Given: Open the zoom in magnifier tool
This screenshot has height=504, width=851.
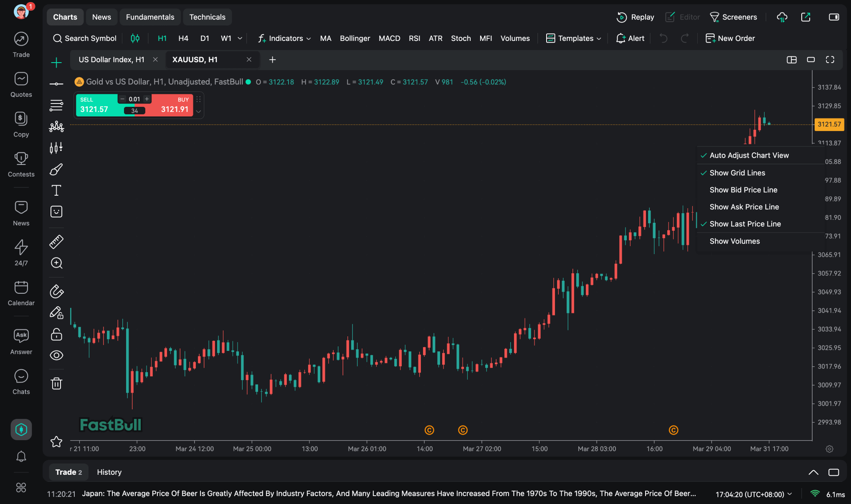Looking at the screenshot, I should click(56, 263).
